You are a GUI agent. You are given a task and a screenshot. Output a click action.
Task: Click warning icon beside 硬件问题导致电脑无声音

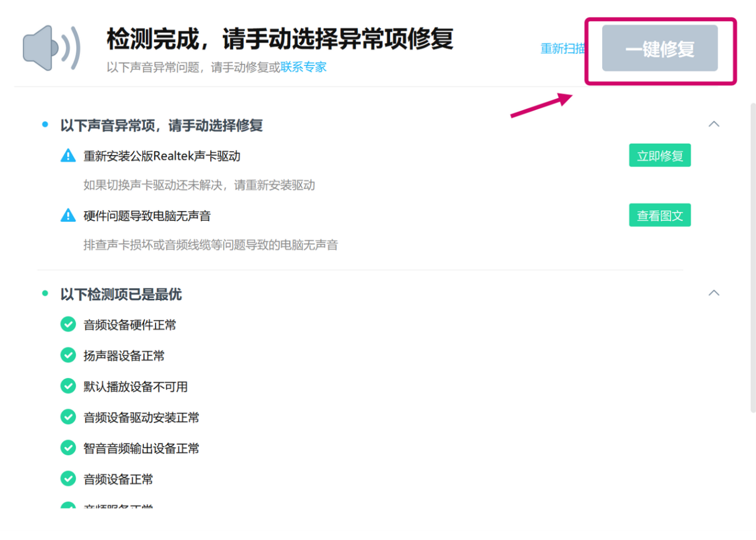coord(68,215)
